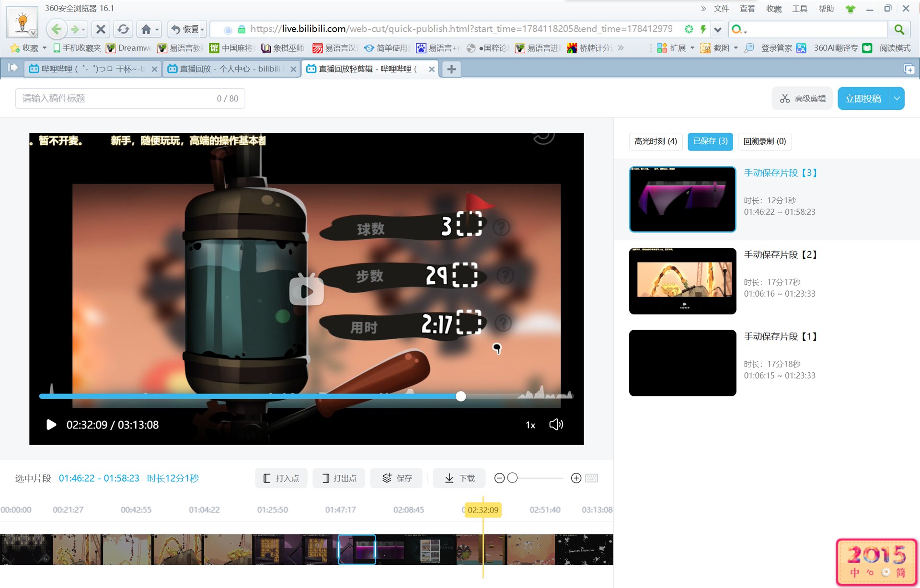
Task: Open thumbnail of 手动保存片段【3】
Action: 682,199
